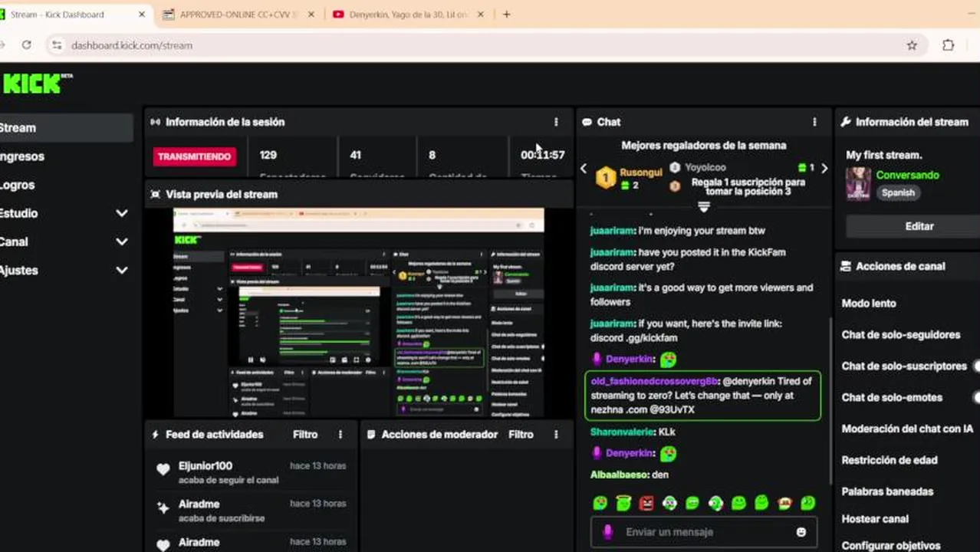Send the red angry emote

pyautogui.click(x=646, y=503)
